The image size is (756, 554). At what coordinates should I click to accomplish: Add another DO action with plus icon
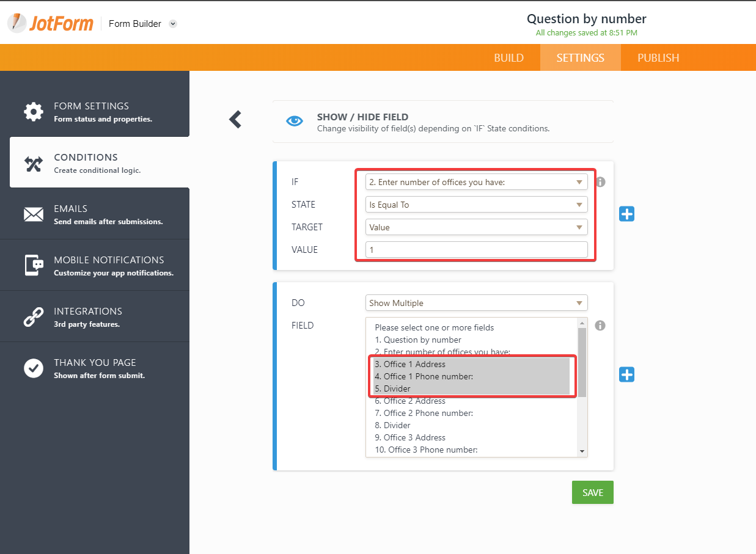coord(626,374)
